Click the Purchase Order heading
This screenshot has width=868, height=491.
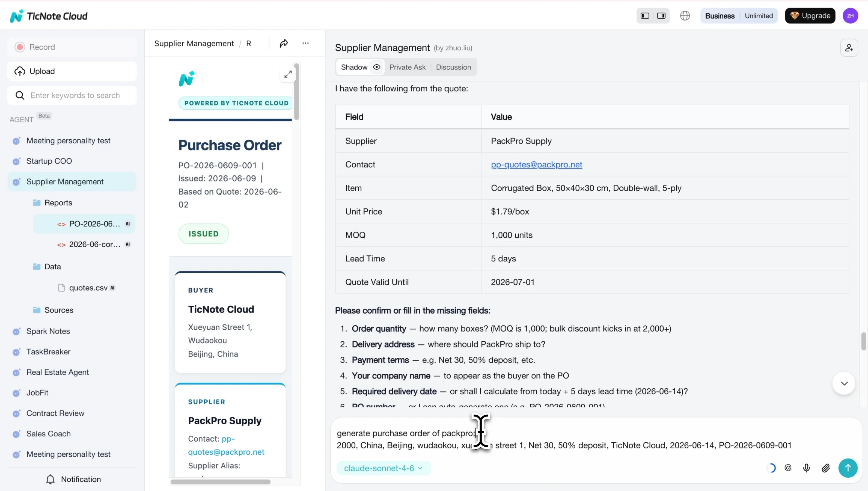230,145
